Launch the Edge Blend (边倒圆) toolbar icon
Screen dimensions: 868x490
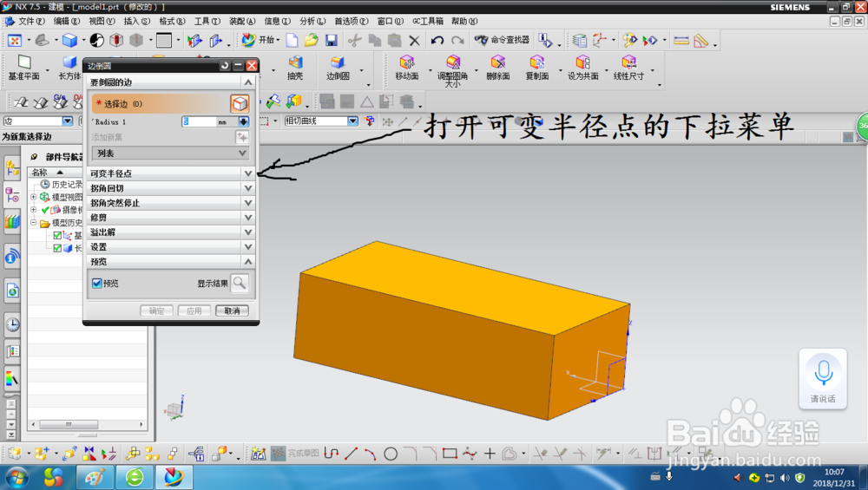click(338, 68)
